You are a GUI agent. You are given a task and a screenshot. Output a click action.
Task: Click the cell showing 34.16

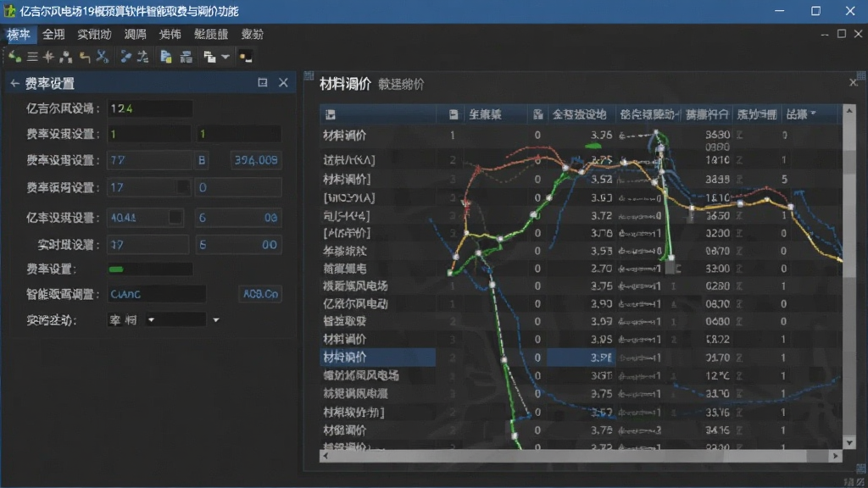[717, 430]
